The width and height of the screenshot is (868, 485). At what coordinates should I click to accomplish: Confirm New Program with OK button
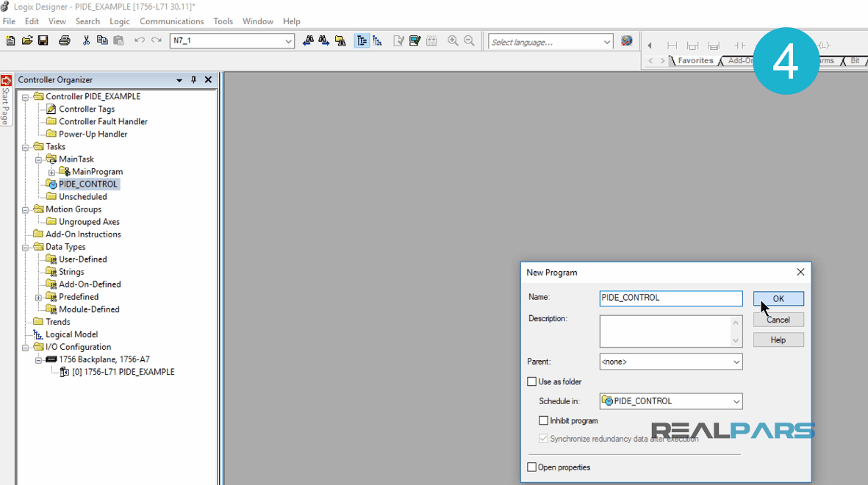pos(778,298)
